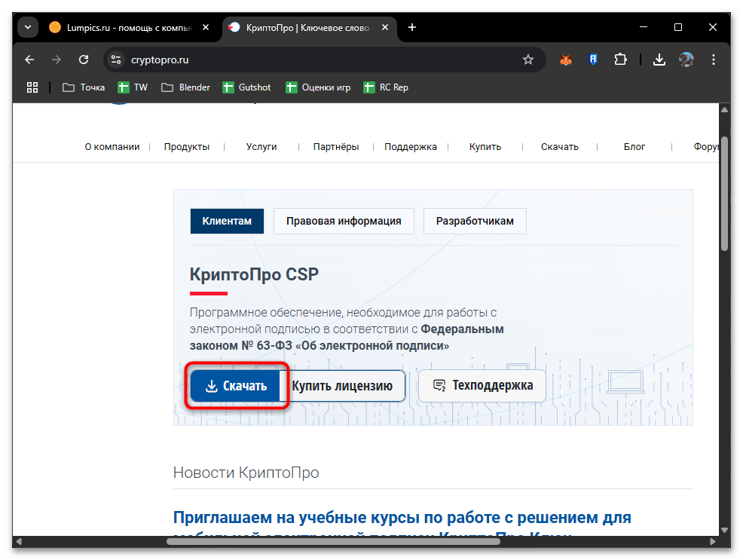Open the Extensions puzzle menu

[x=620, y=60]
